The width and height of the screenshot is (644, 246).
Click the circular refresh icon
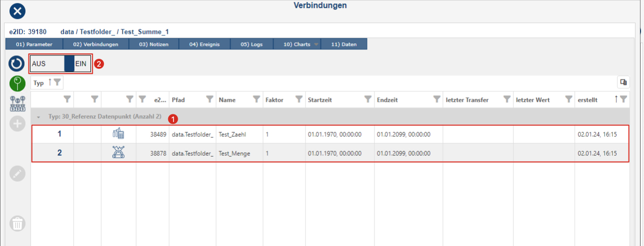pos(17,64)
